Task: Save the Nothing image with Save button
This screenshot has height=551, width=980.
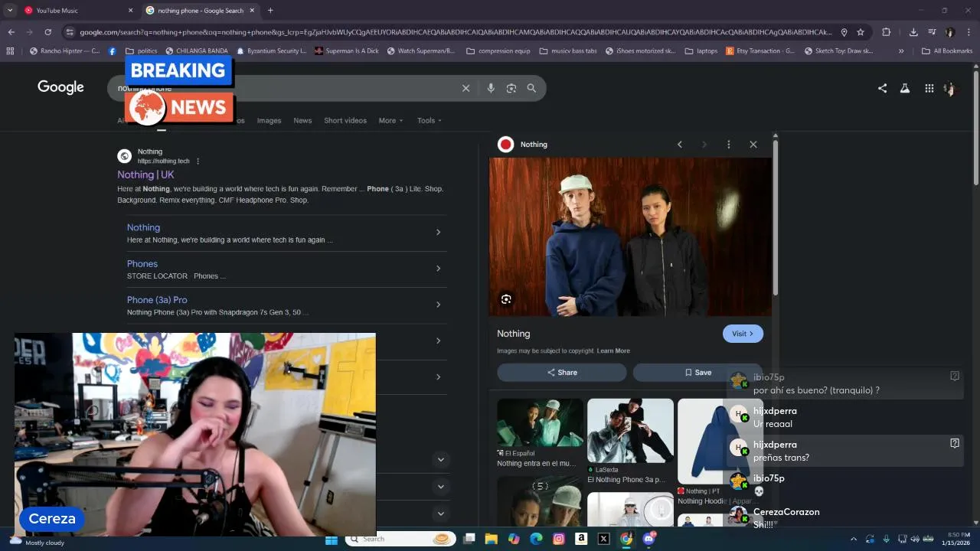Action: tap(697, 373)
